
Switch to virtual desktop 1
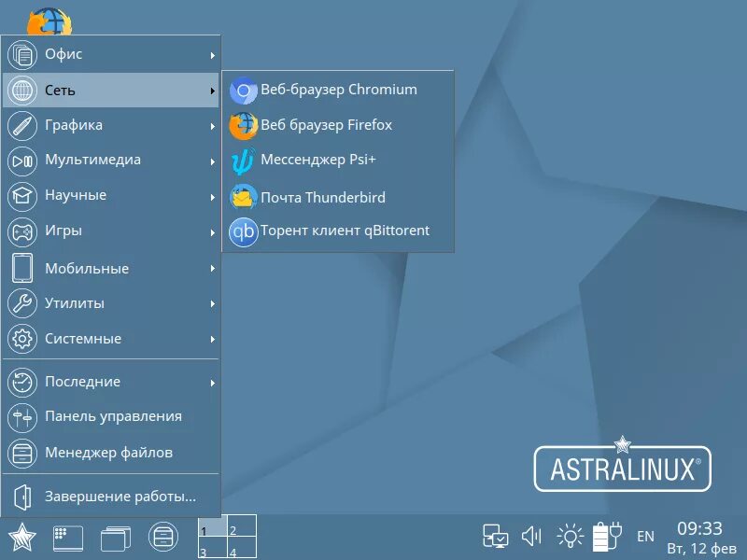pos(213,525)
